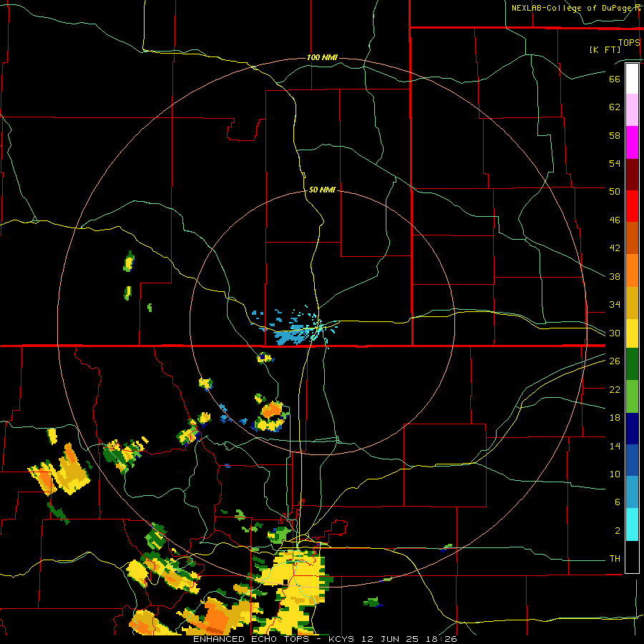Click the magenta legend swatch
Image resolution: width=644 pixels, height=644 pixels.
(x=632, y=142)
